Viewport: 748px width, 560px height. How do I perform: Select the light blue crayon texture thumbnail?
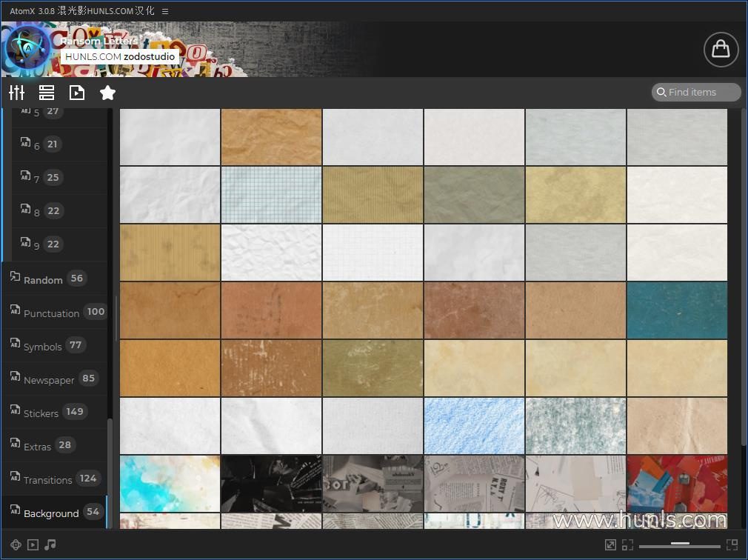474,426
